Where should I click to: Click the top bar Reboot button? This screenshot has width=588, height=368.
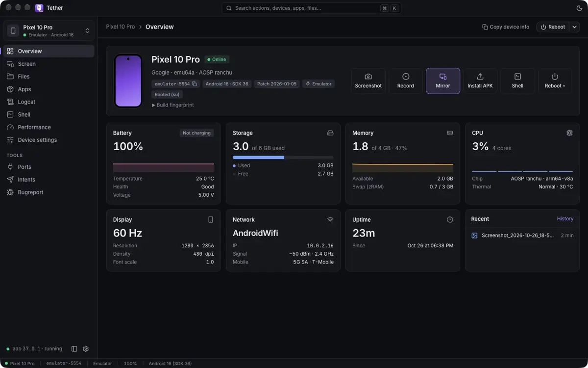(x=553, y=27)
